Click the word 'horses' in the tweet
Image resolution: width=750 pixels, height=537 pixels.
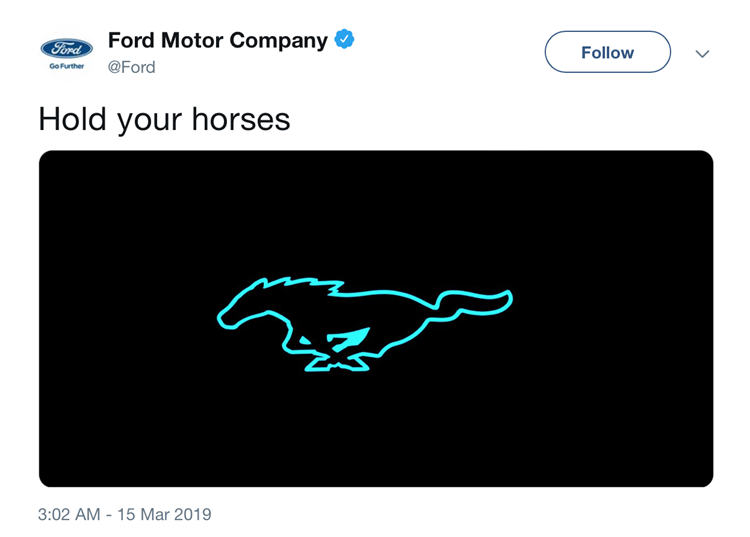pyautogui.click(x=241, y=119)
